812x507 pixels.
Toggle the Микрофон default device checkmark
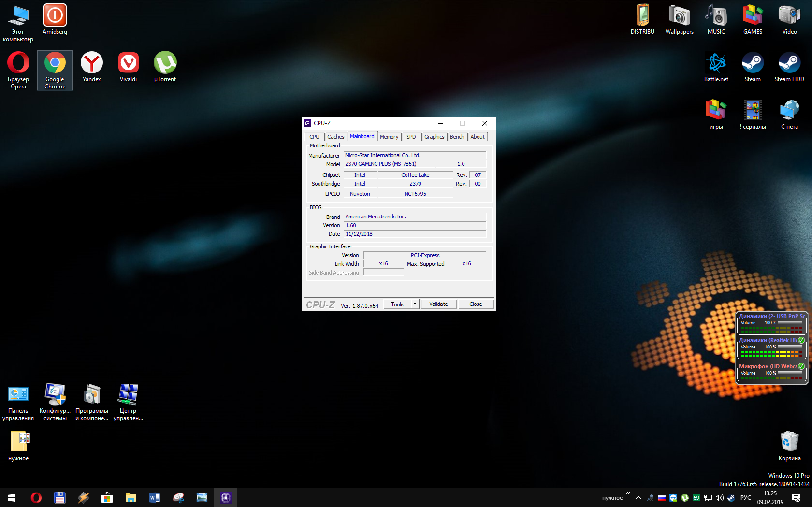[x=801, y=366]
